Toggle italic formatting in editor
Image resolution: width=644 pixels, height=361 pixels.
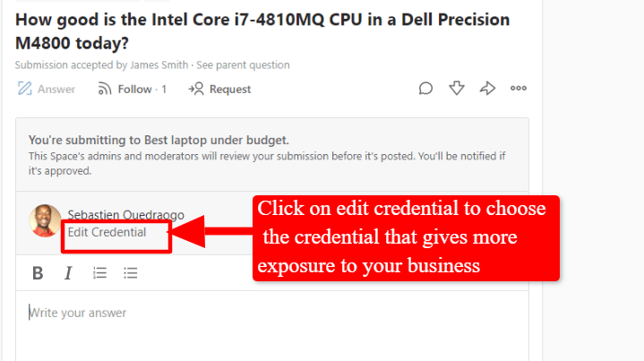coord(68,273)
